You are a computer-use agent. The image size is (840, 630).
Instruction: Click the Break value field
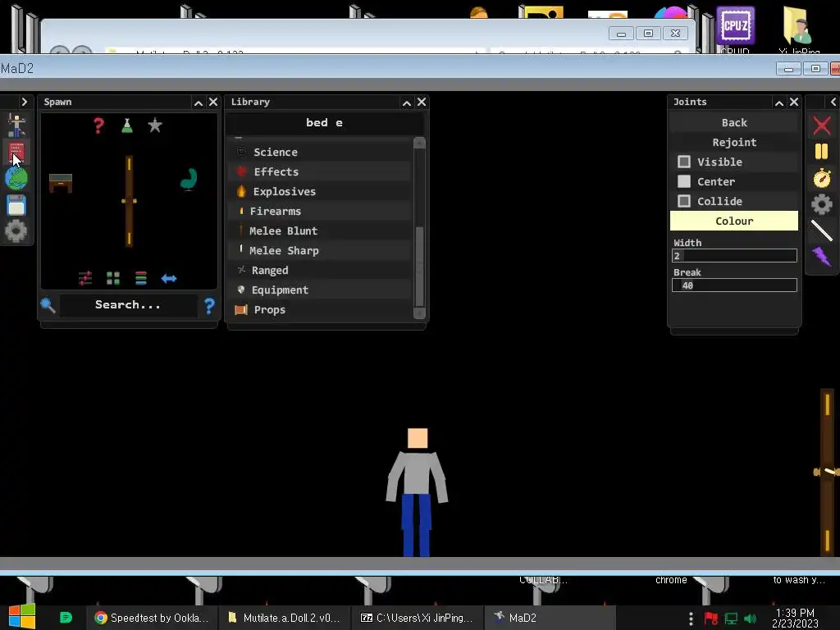pos(734,285)
